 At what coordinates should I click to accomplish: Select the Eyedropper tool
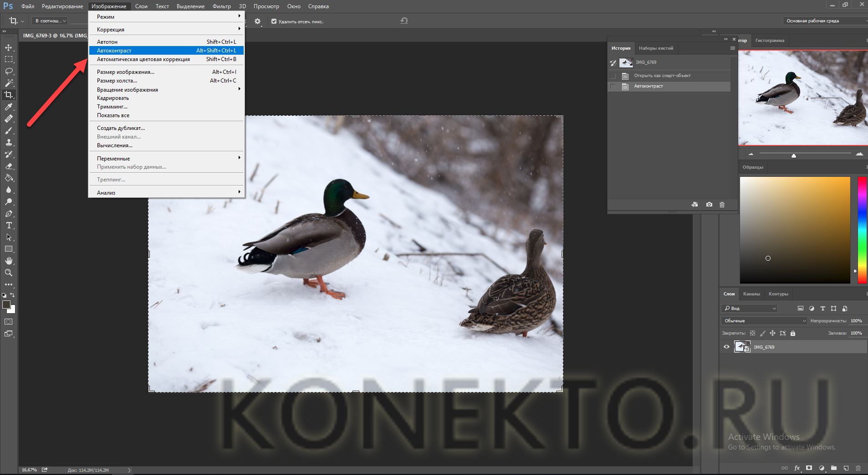9,107
